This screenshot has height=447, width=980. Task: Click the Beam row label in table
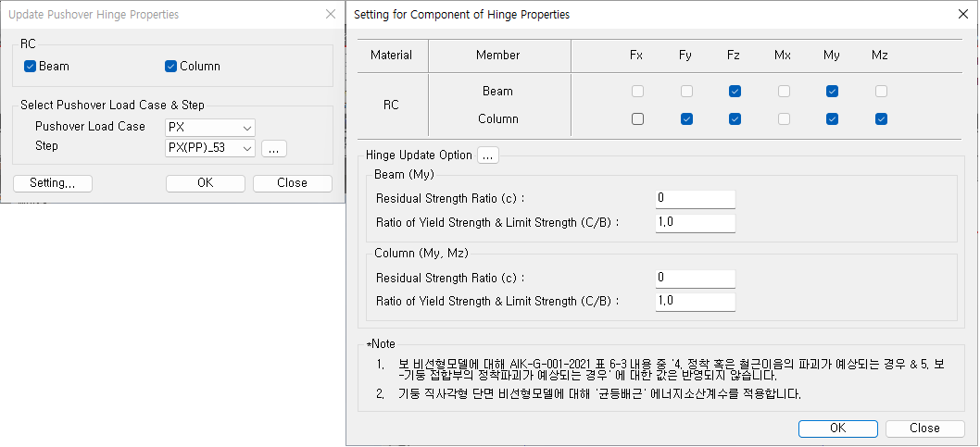pos(497,91)
